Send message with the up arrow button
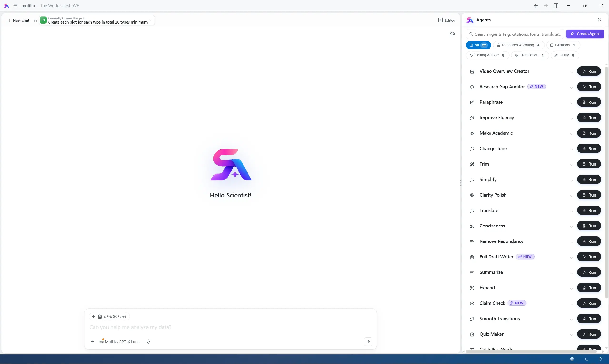The width and height of the screenshot is (609, 364). point(368,341)
